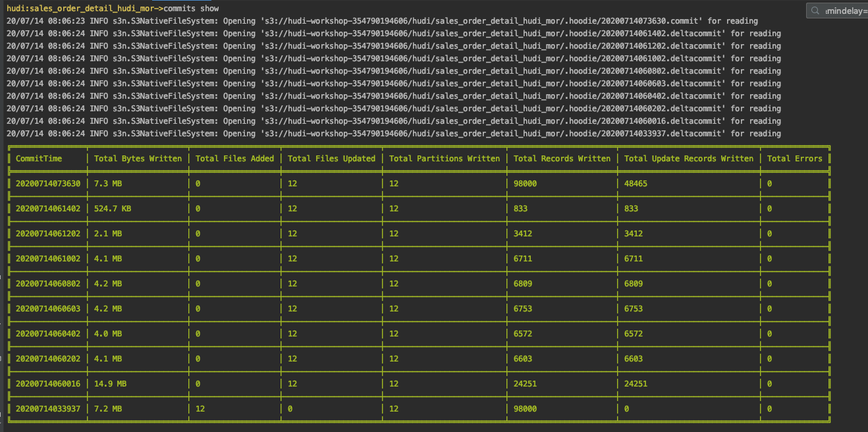Viewport: 868px width, 432px height.
Task: Click the 'commits show' command text
Action: (x=191, y=9)
